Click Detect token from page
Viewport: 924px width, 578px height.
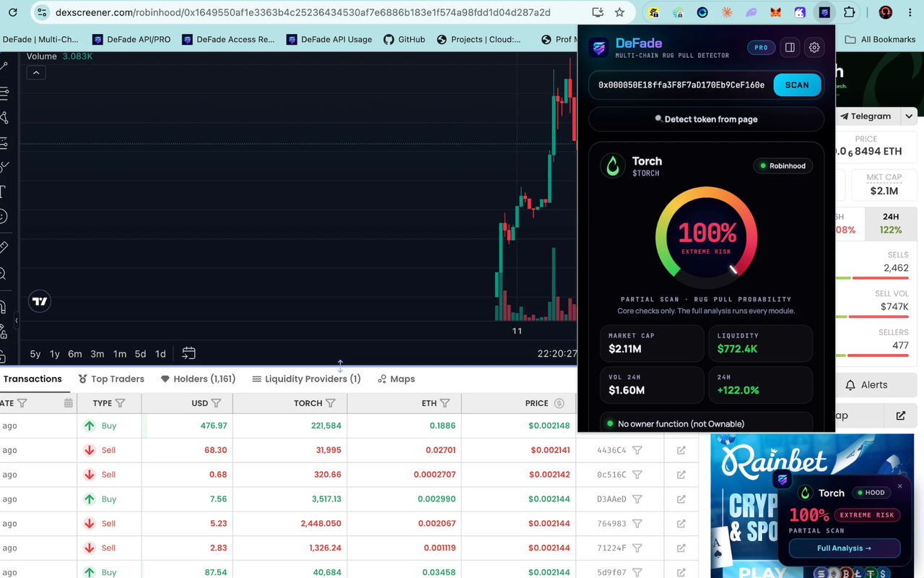coord(706,119)
